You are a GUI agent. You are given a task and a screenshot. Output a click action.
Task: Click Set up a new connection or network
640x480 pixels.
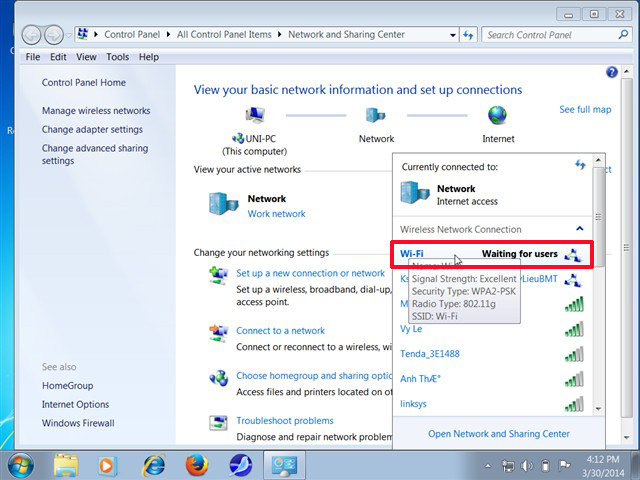(310, 273)
